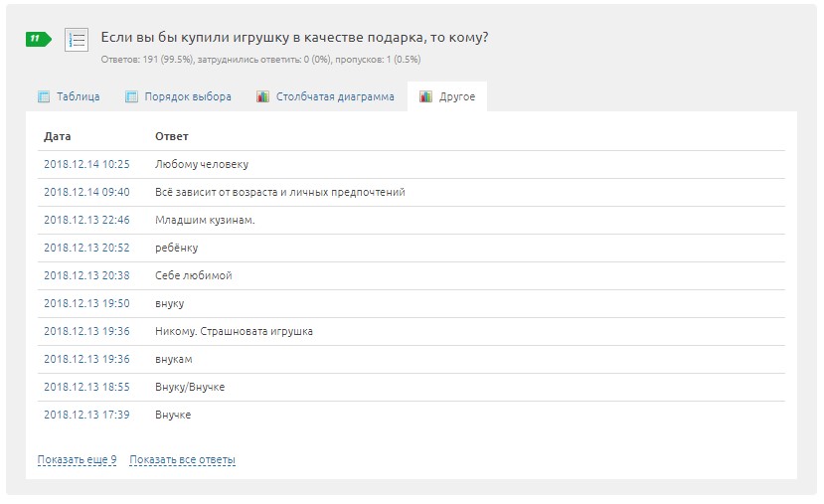The image size is (824, 504).
Task: Click the green question number 11 badge
Action: tap(39, 39)
